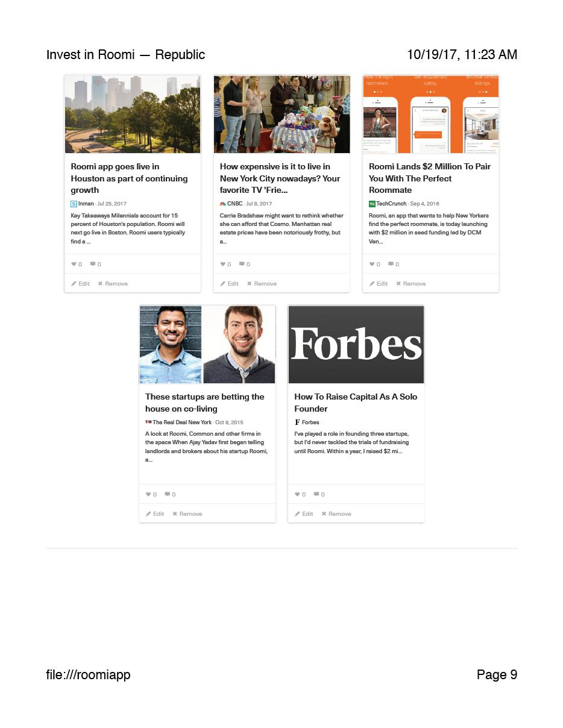Click the orange Roomi app screens thumbnail
563x728 pixels.
tap(431, 115)
